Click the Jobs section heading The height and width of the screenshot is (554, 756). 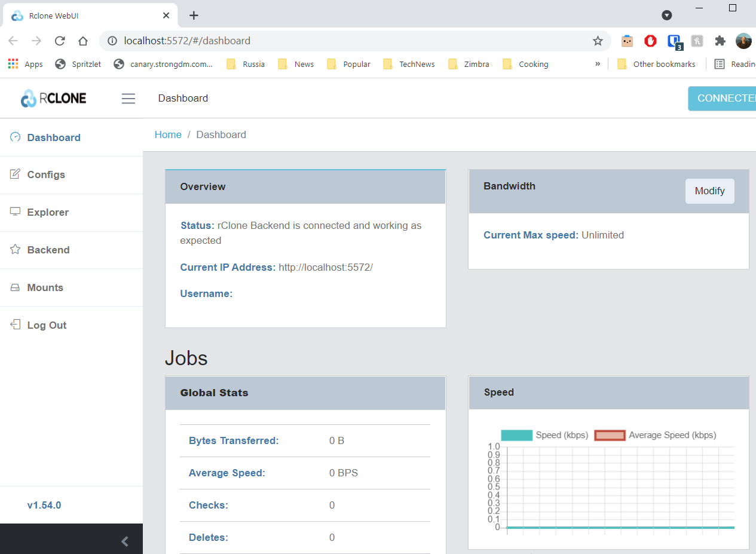(x=186, y=357)
